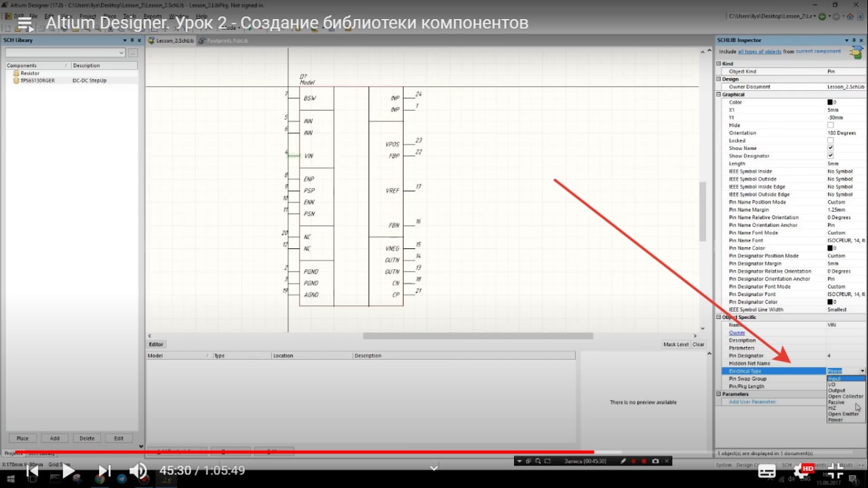868x488 pixels.
Task: Open the SCH Library panel options arrow
Action: coord(124,41)
